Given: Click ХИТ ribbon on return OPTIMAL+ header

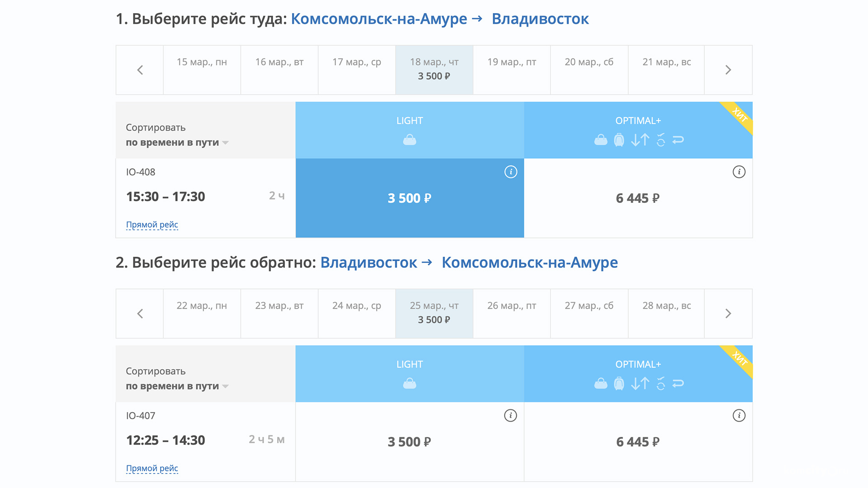Looking at the screenshot, I should (740, 359).
